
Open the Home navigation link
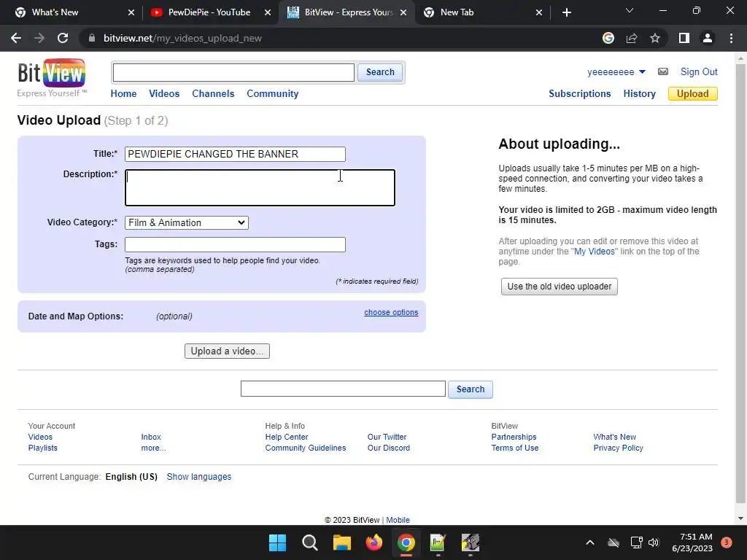click(x=123, y=94)
